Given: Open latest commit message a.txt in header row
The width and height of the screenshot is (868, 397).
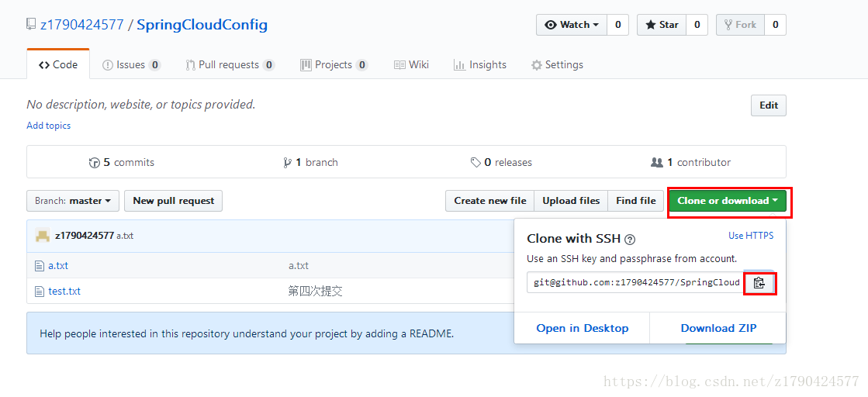Looking at the screenshot, I should point(125,236).
